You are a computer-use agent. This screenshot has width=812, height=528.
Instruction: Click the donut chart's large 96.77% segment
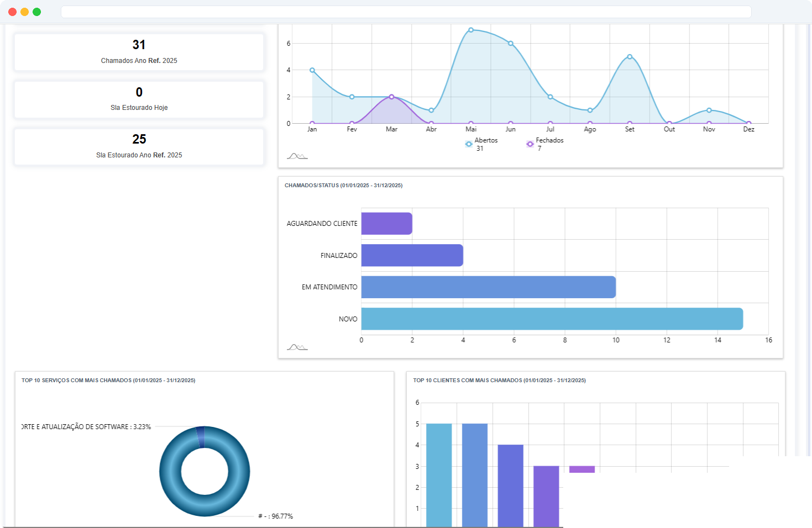tap(205, 505)
